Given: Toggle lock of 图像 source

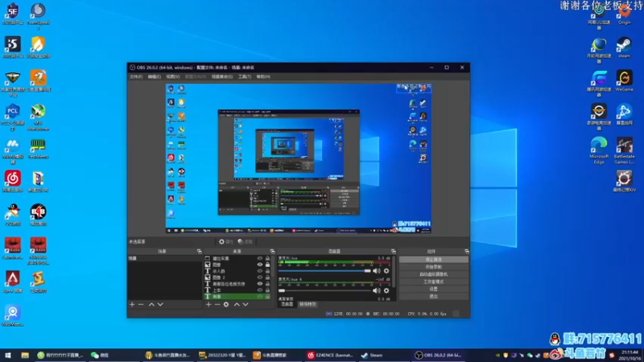Looking at the screenshot, I should click(267, 265).
